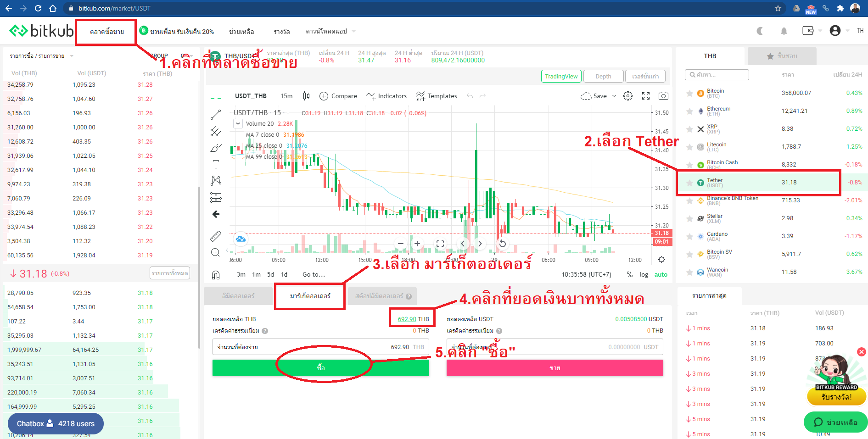Zoom out the chart with minus button

tap(401, 244)
